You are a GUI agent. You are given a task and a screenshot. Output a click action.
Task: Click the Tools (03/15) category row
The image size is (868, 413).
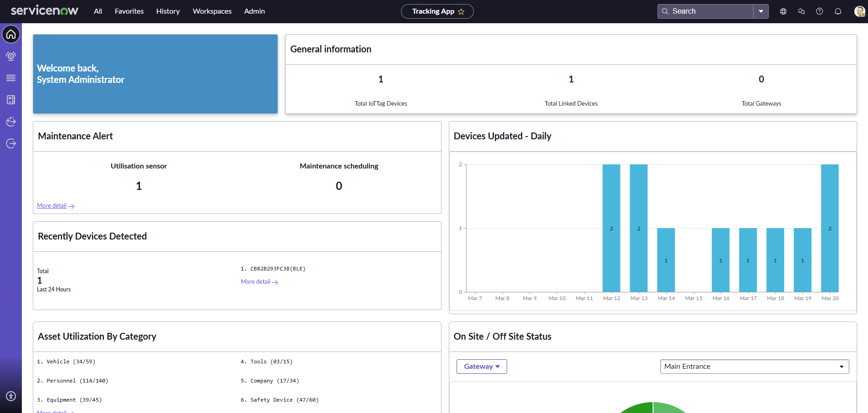[x=267, y=362]
